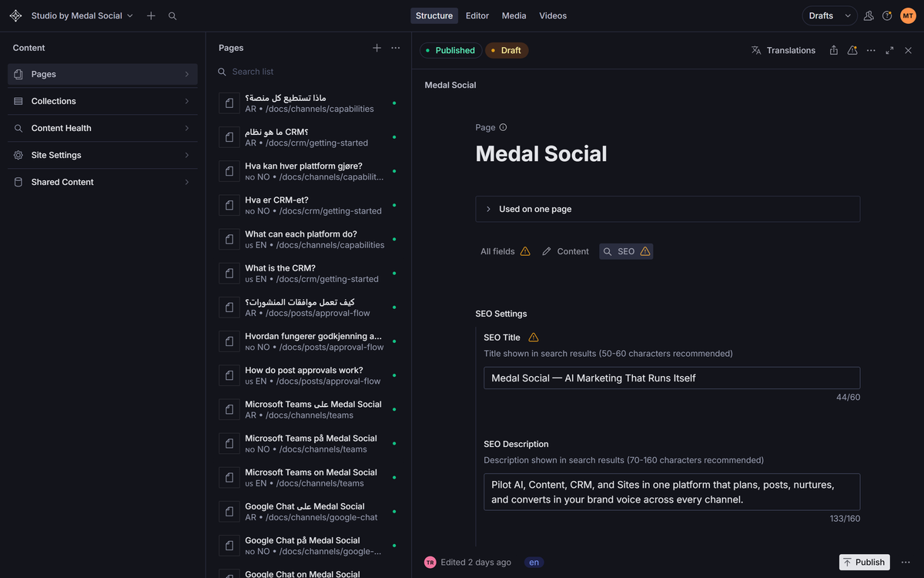Switch to the Editor tab

click(x=477, y=15)
